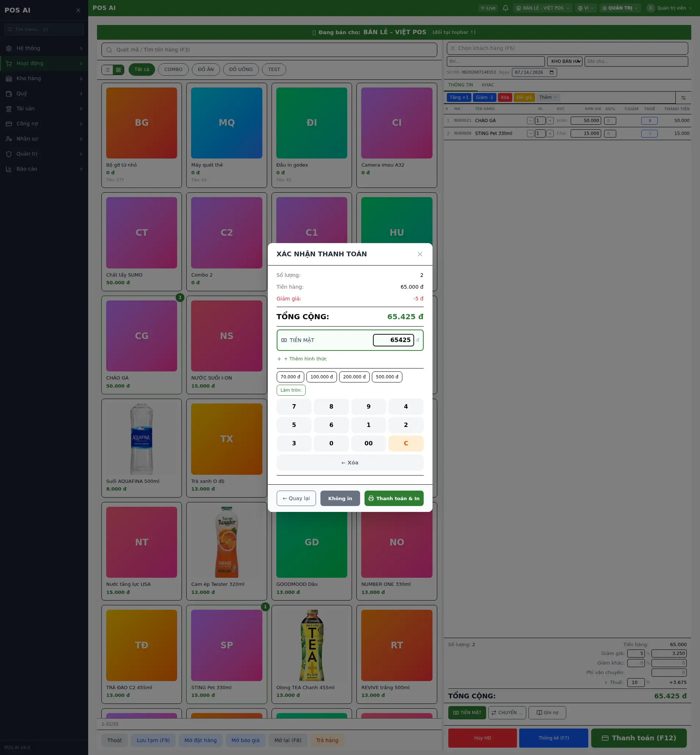This screenshot has width=700, height=755.
Task: Pick the 100.000 đ quick amount
Action: click(321, 377)
